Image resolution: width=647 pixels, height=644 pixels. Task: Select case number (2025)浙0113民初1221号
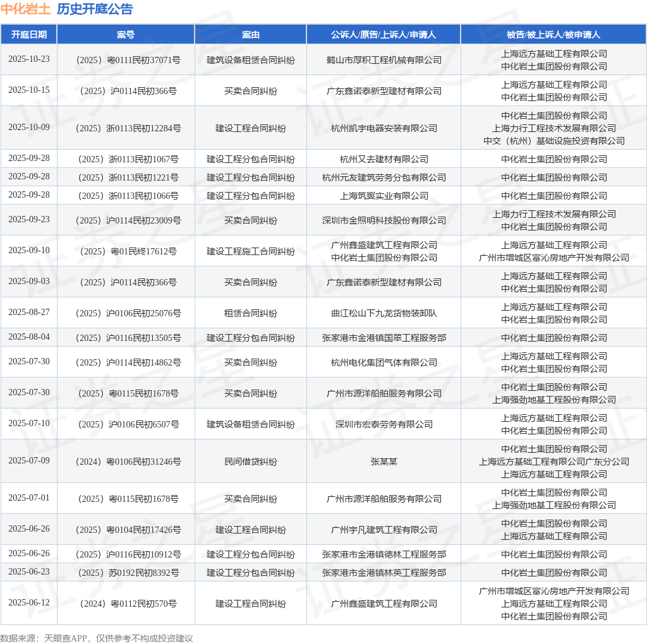click(128, 177)
